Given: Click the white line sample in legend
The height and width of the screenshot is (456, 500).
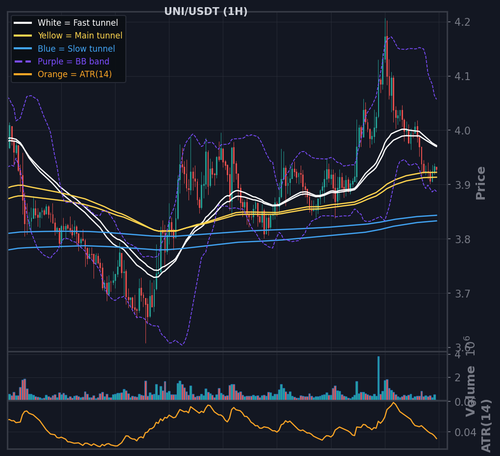Looking at the screenshot, I should click(23, 23).
